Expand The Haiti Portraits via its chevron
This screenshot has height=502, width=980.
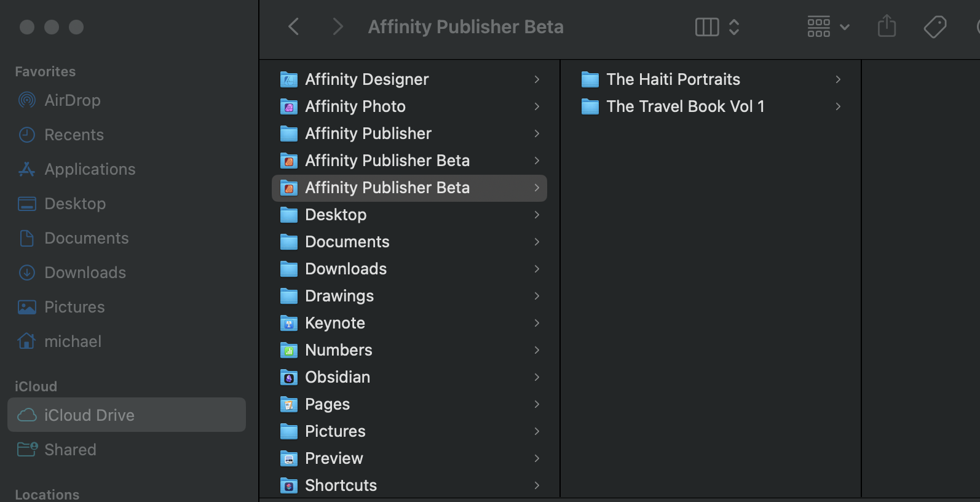838,79
